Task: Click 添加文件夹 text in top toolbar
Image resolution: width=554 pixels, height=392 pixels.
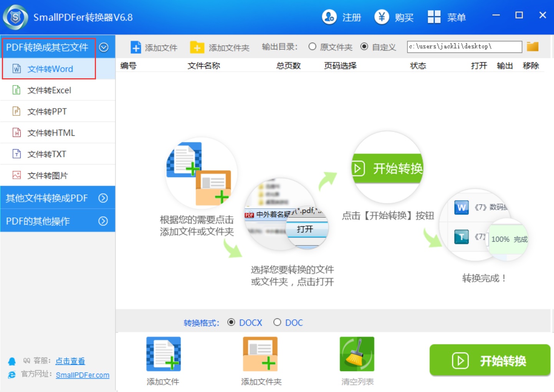Action: tap(229, 48)
